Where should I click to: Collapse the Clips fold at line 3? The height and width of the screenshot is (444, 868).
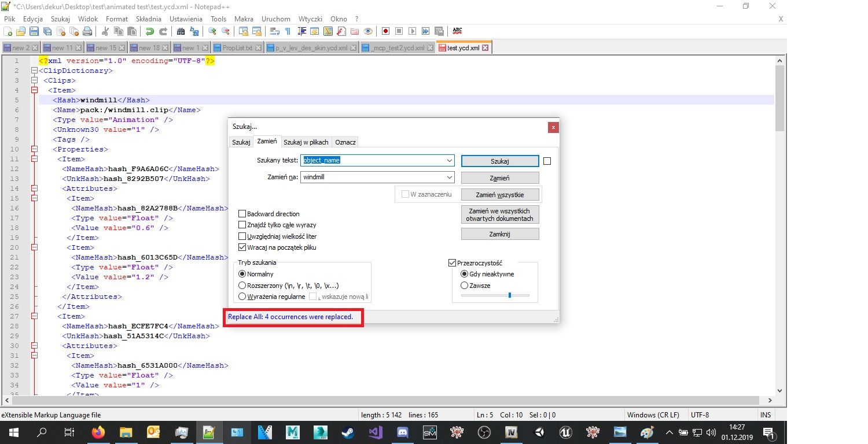(34, 80)
